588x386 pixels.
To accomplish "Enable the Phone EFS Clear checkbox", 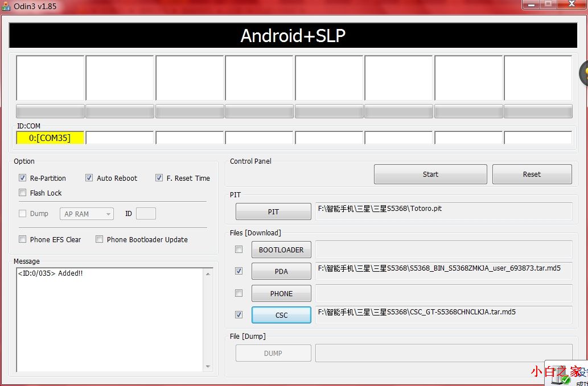I will [23, 239].
